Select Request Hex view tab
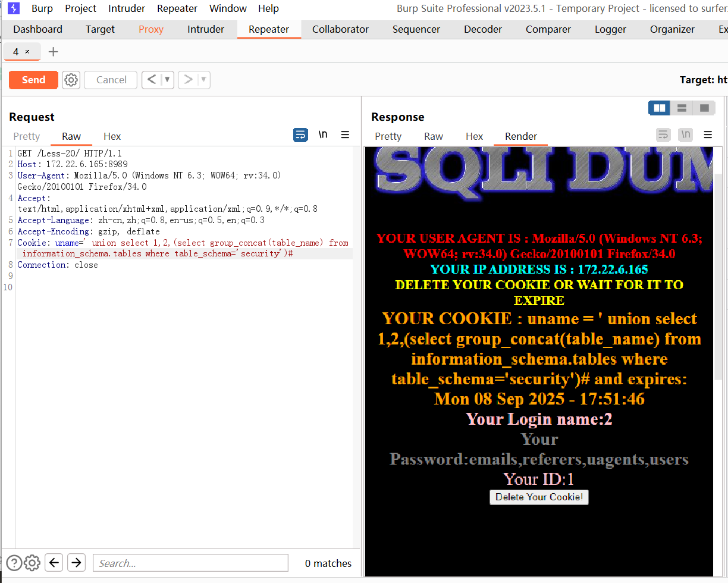Screen dimensions: 728x583 112,136
